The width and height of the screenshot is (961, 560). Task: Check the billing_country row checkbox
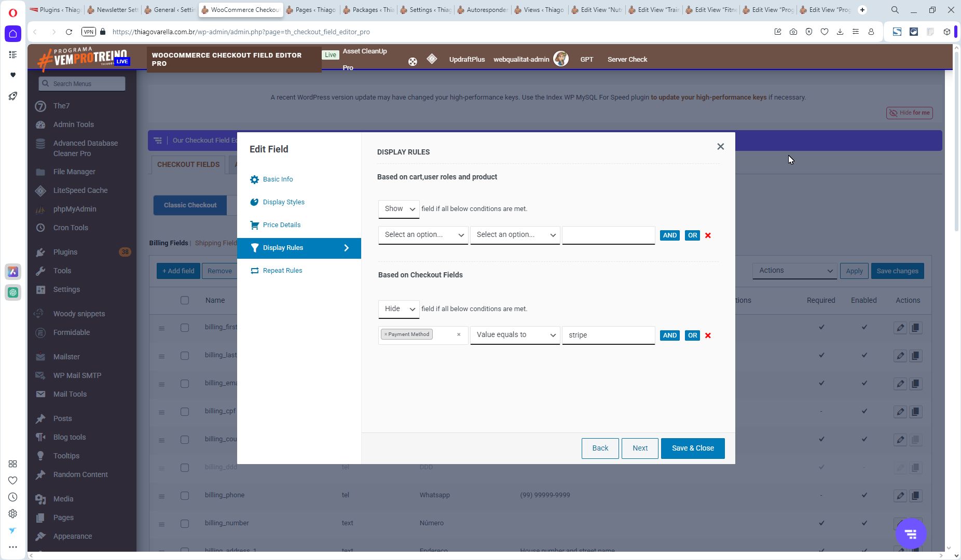(185, 440)
